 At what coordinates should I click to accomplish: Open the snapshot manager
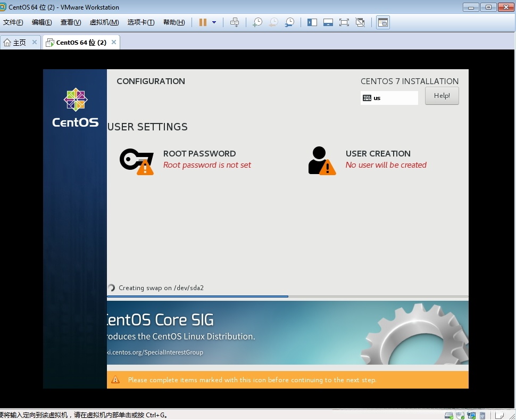pos(289,22)
